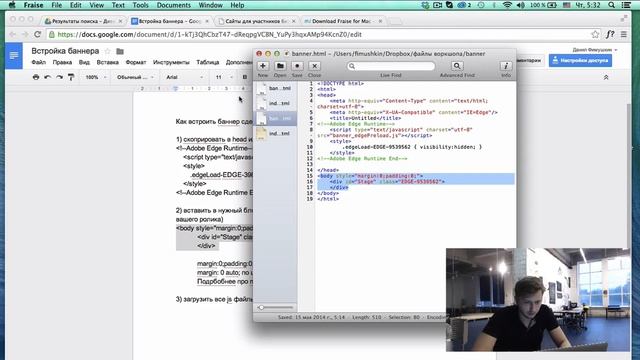This screenshot has width=640, height=360.
Task: Click the Wi-Fi icon in menu bar
Action: 507,5
